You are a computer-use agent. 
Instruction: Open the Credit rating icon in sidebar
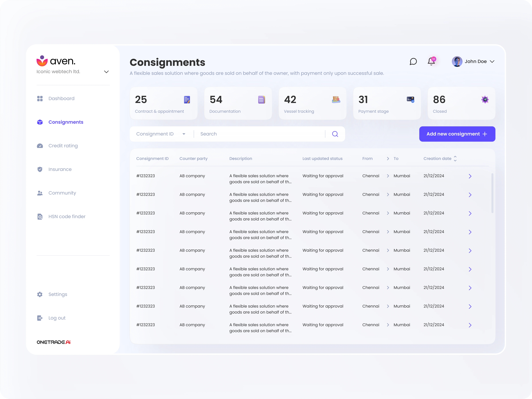point(40,146)
